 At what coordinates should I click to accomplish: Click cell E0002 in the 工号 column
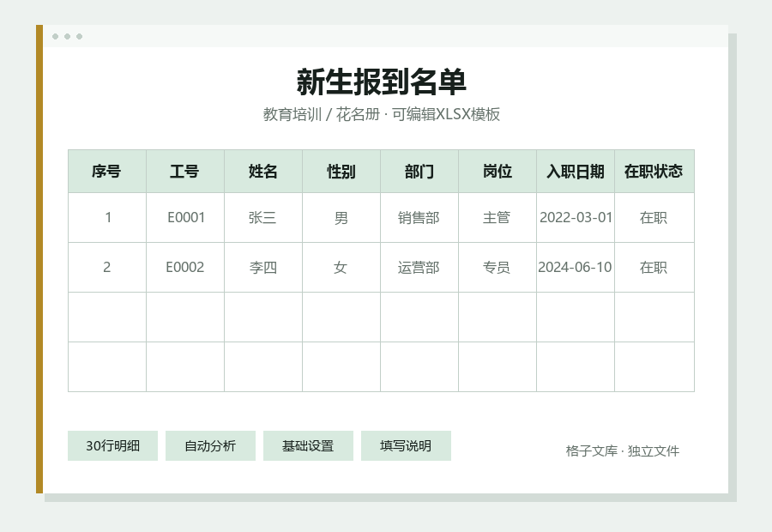click(185, 268)
